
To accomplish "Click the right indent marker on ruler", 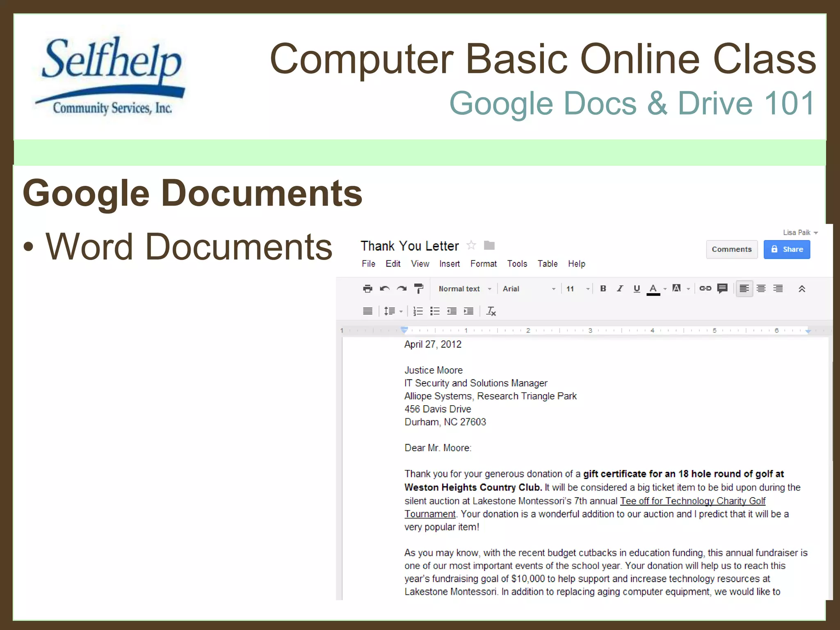I will (x=808, y=331).
